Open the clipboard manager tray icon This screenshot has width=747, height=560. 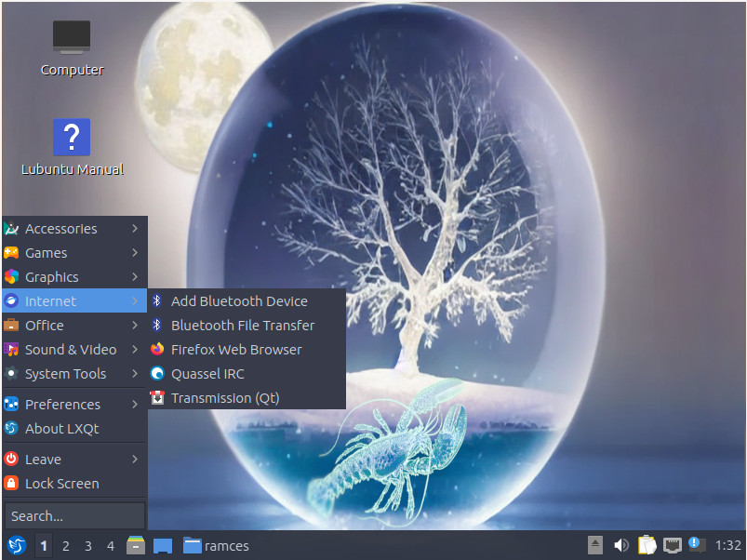pos(646,546)
